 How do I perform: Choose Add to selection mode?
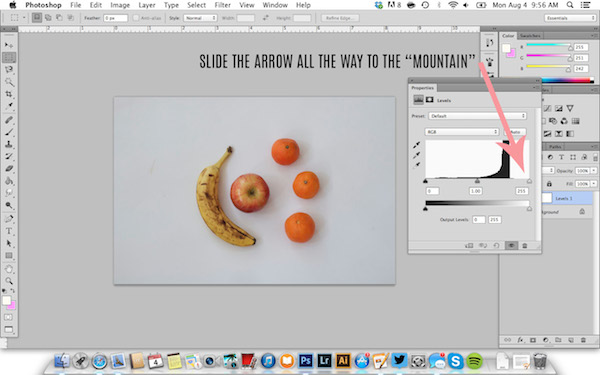[x=48, y=18]
